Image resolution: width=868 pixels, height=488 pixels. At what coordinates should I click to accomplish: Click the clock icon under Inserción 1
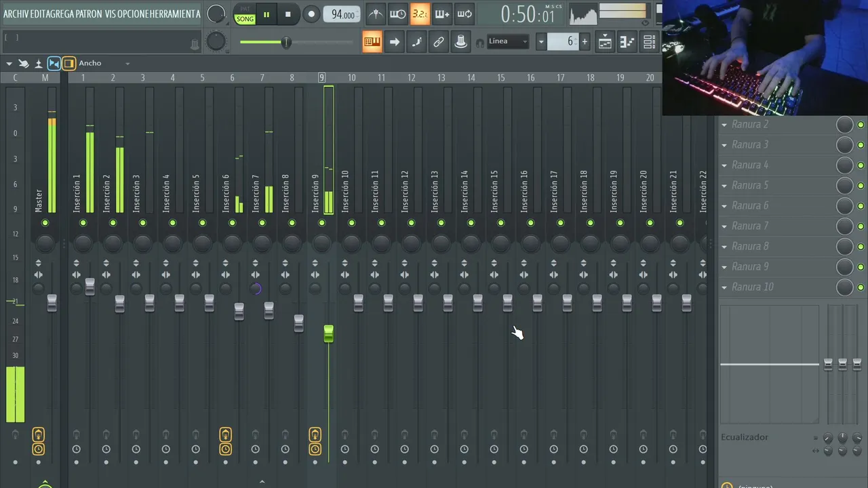tap(76, 449)
